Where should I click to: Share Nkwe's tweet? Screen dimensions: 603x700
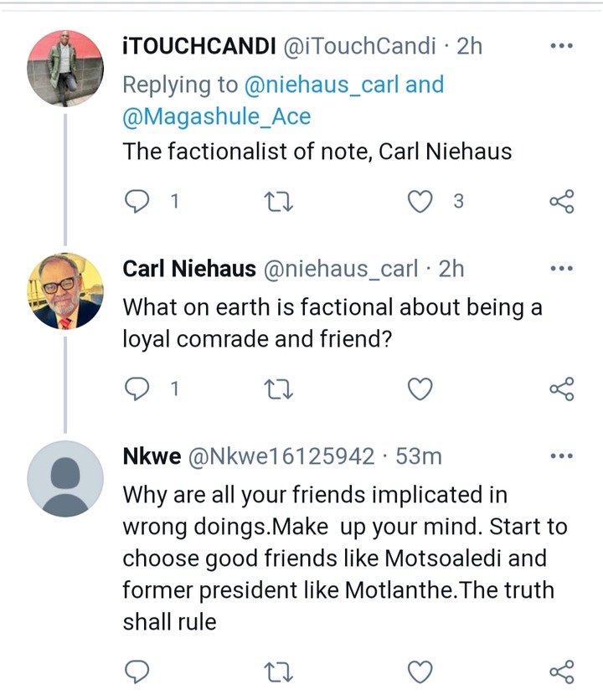[562, 672]
